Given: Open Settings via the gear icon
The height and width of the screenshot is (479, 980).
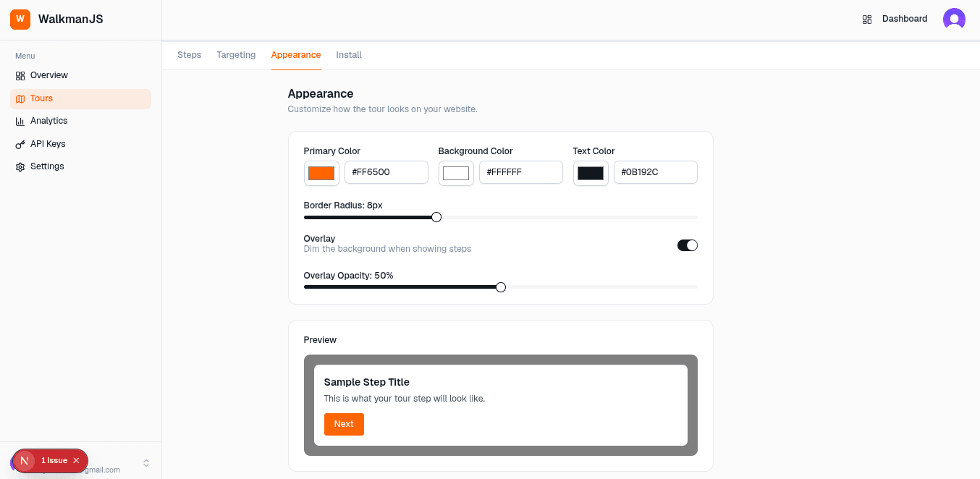Looking at the screenshot, I should click(20, 166).
